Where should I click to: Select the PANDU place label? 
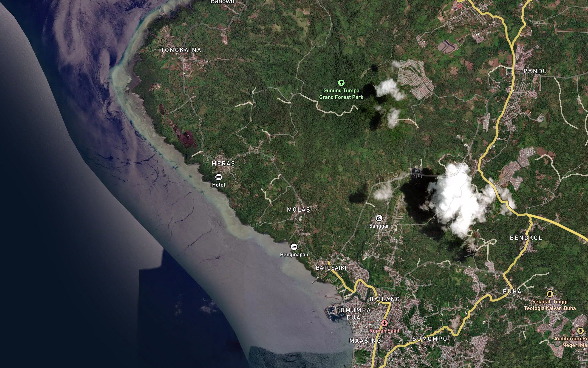(x=535, y=71)
